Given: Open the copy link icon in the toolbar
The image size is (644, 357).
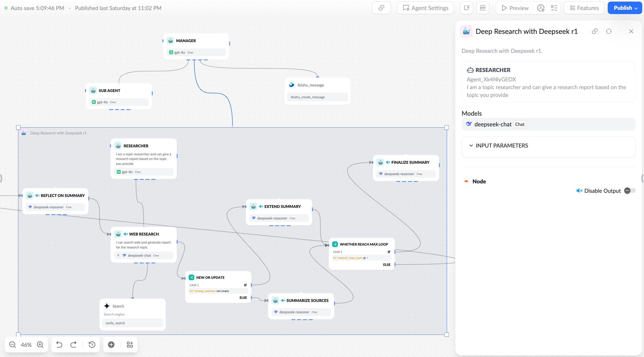Looking at the screenshot, I should coord(381,8).
